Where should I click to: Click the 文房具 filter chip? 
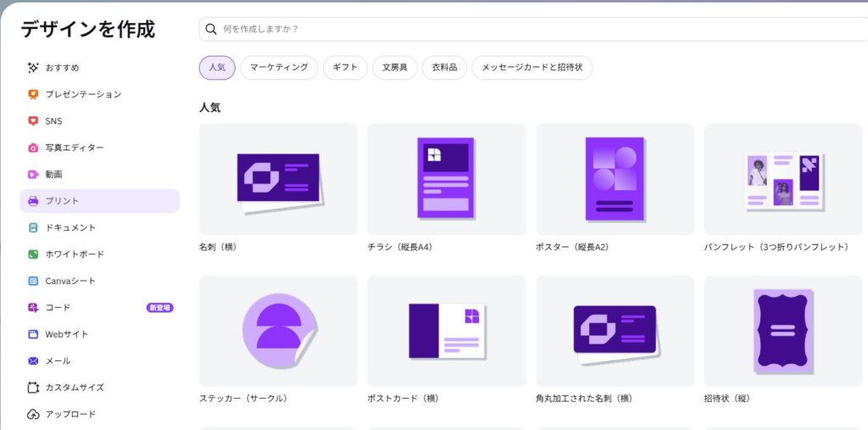(x=395, y=68)
